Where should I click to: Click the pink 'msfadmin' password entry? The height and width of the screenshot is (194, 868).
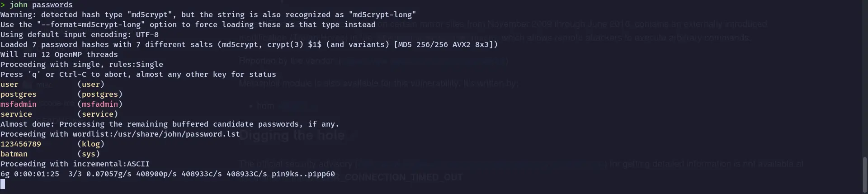pyautogui.click(x=19, y=104)
